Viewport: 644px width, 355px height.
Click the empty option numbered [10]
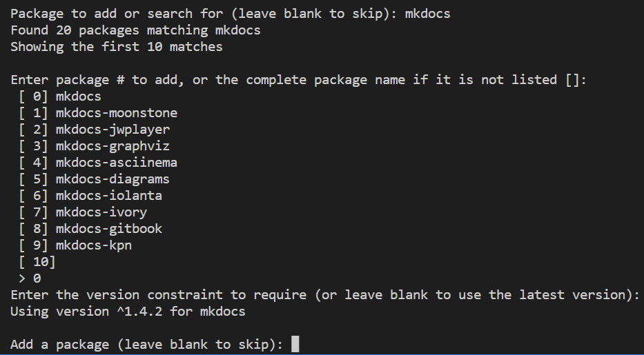pos(37,261)
